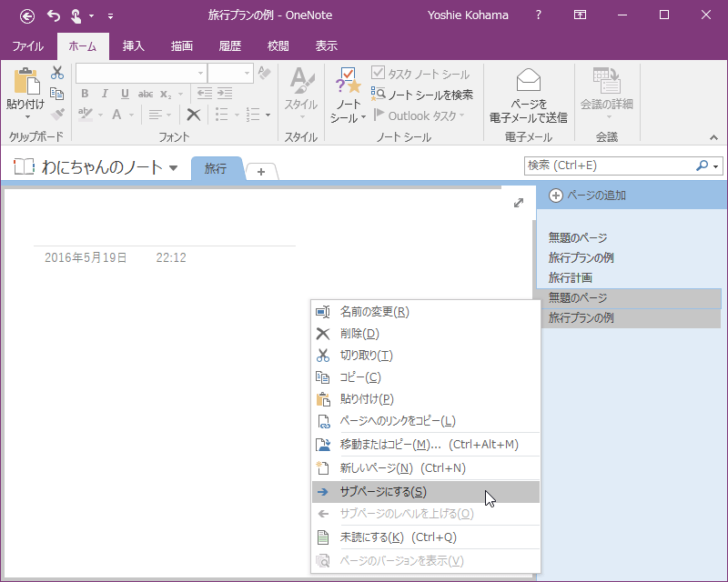This screenshot has width=728, height=582.
Task: Choose 貼り付け(P) from context menu
Action: [425, 398]
